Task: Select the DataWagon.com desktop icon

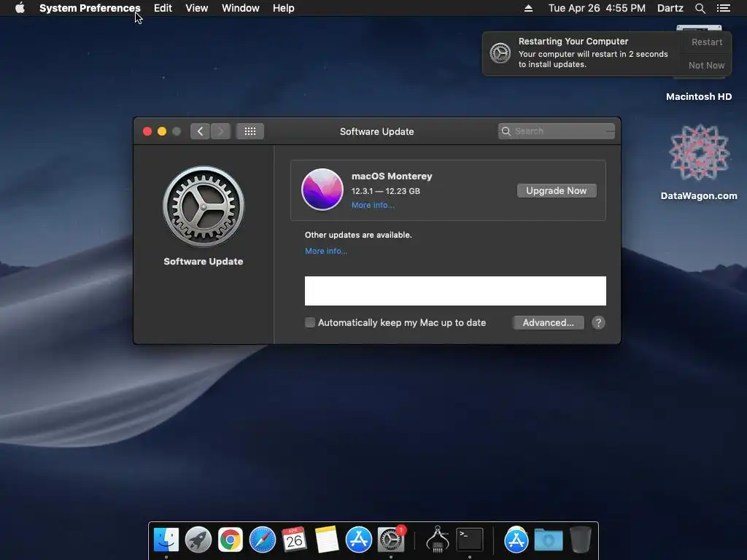Action: 699,162
